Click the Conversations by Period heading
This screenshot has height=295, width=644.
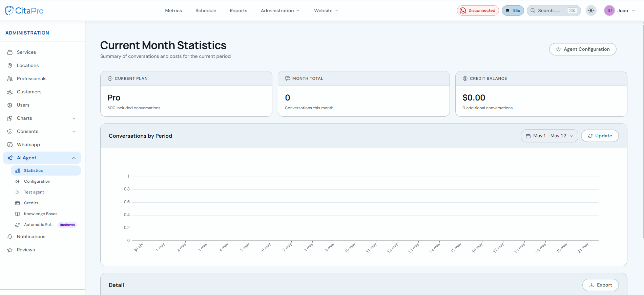(x=140, y=136)
